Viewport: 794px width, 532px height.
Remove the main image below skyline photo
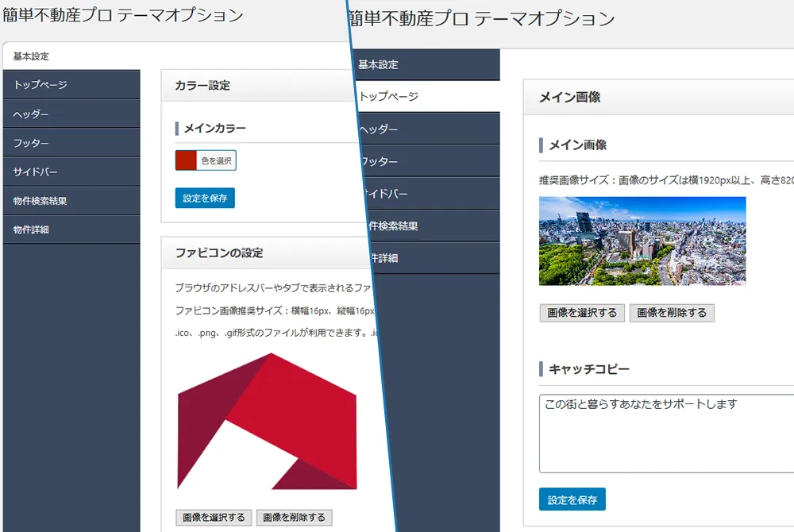[672, 313]
